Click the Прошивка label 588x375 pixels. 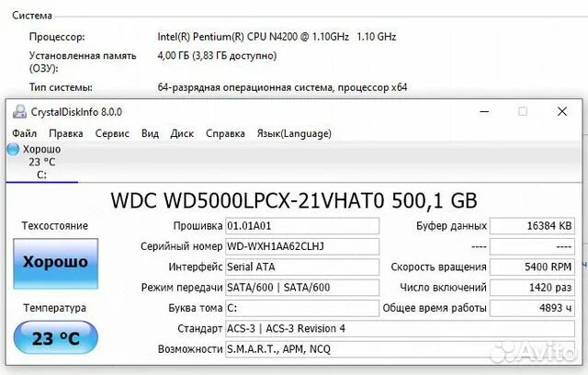coord(198,226)
